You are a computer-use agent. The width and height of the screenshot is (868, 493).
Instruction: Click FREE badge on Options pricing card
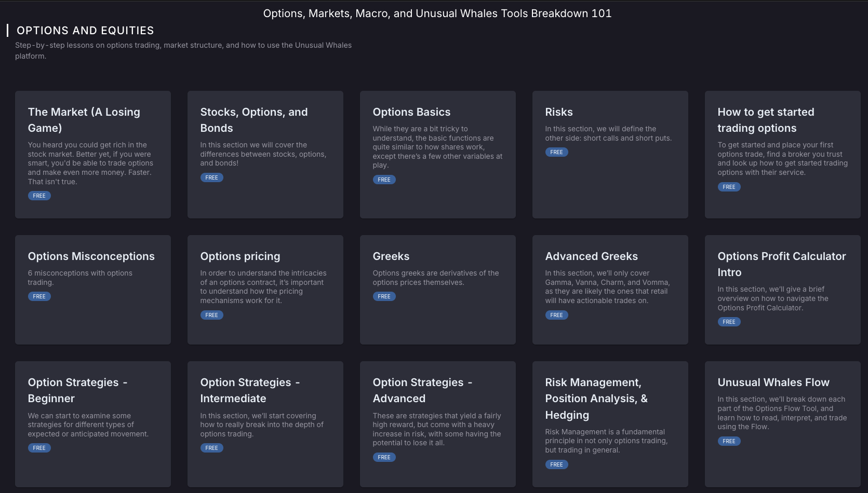pos(212,315)
